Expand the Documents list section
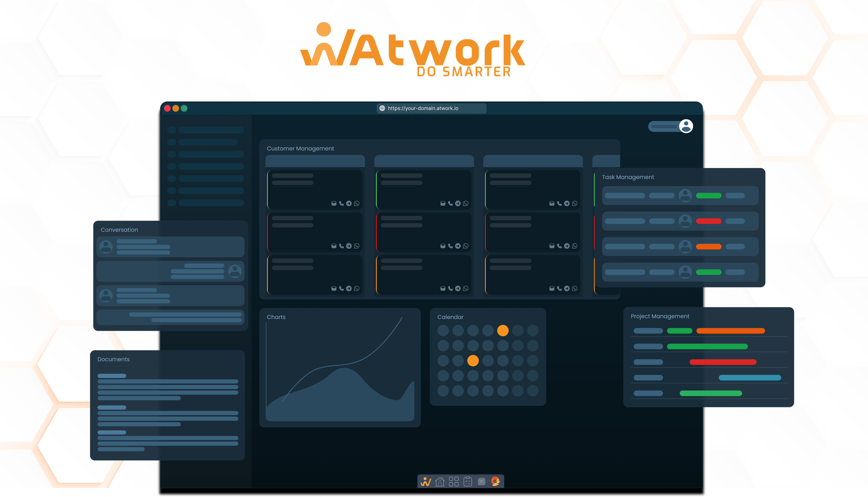 coord(114,359)
